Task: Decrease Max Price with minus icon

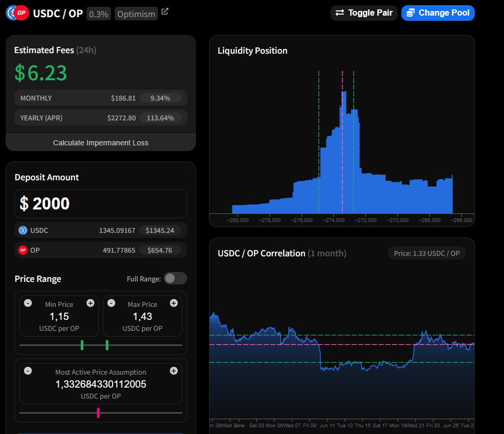Action: 111,303
